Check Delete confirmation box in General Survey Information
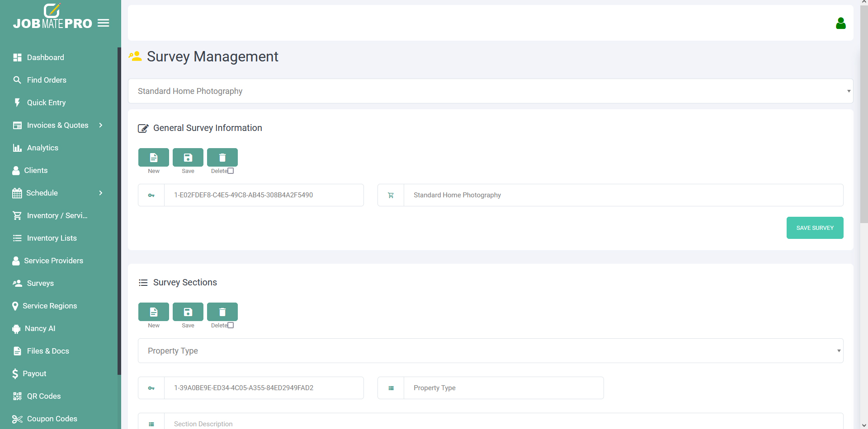 [231, 171]
